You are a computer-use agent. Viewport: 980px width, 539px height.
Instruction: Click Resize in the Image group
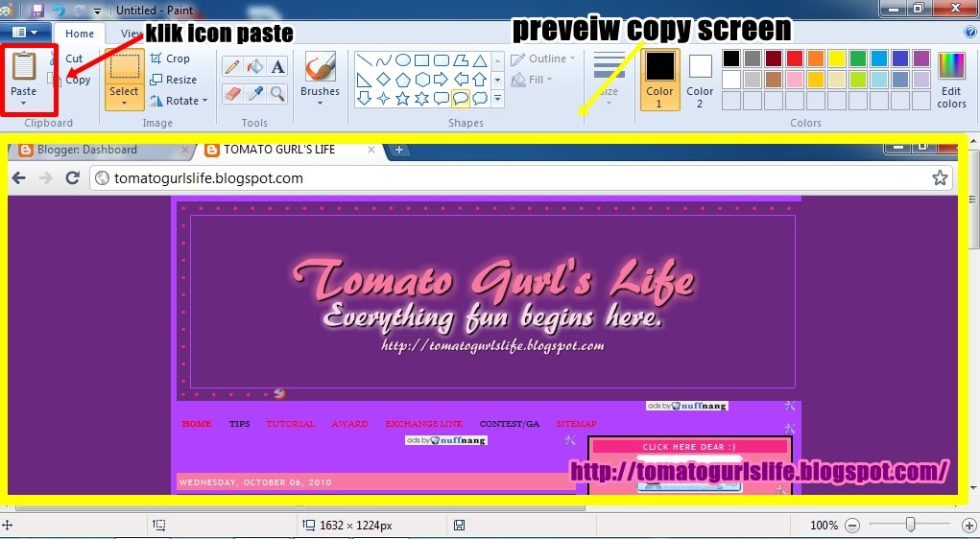click(174, 80)
